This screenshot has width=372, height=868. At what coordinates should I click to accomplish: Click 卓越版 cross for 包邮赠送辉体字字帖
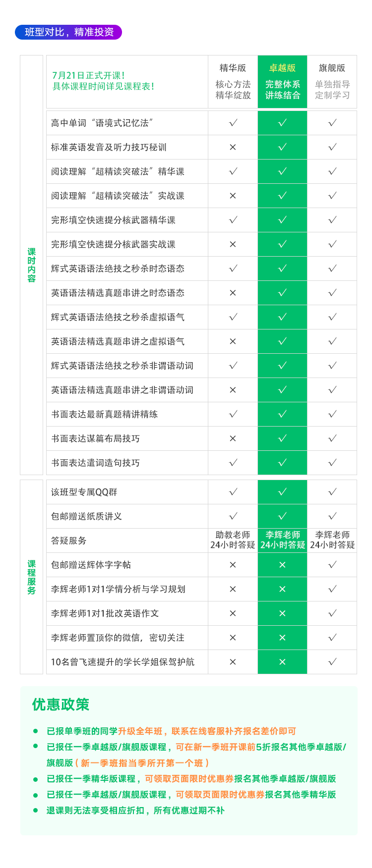282,565
